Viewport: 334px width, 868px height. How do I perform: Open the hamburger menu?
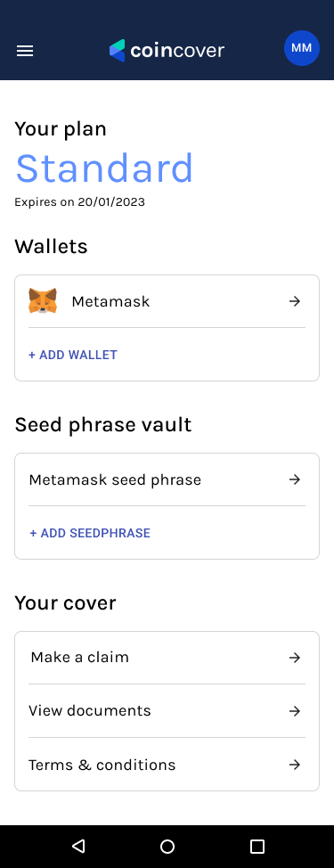(x=25, y=51)
